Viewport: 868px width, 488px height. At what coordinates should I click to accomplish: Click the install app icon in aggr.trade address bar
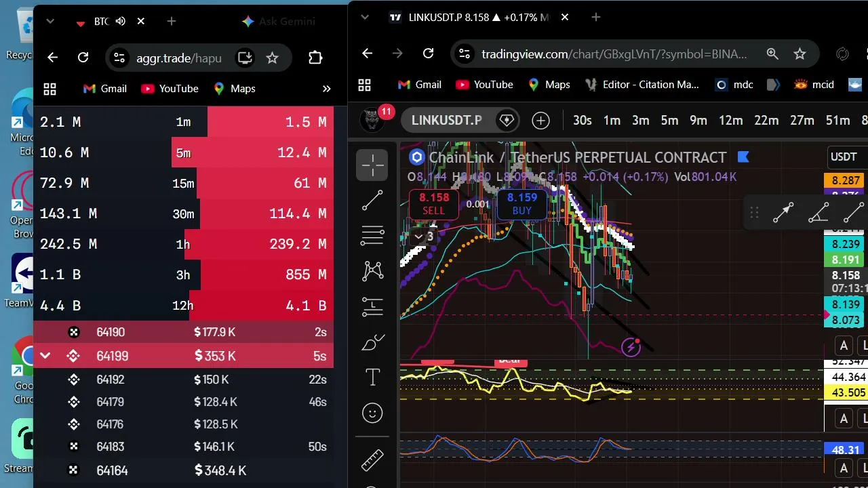(244, 58)
